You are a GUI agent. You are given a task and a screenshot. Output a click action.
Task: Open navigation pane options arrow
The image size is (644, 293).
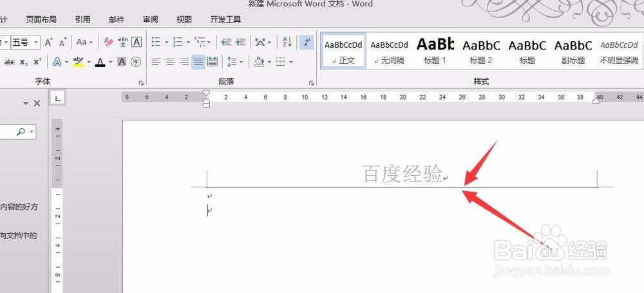pos(26,103)
